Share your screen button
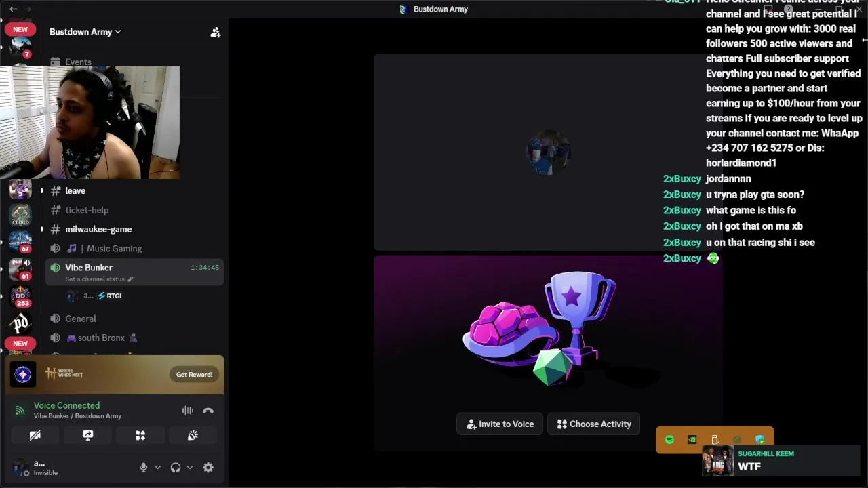 click(x=87, y=436)
